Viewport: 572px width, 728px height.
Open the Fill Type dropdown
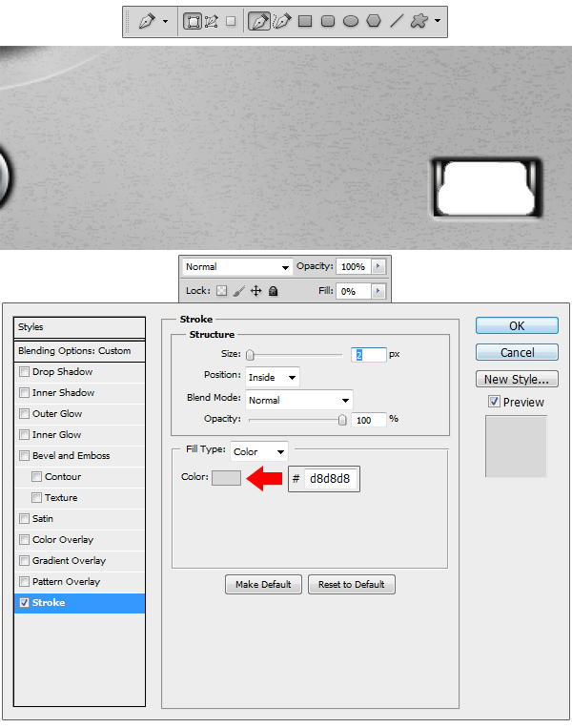click(258, 451)
